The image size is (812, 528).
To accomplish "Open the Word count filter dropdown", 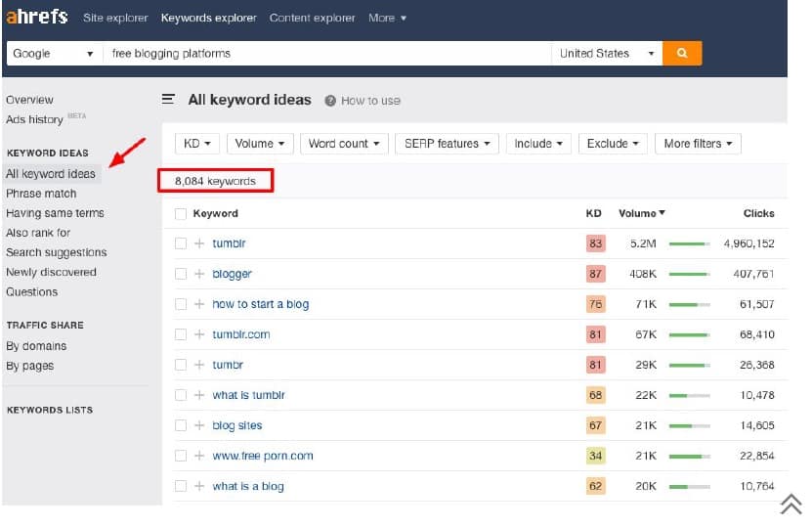I will (x=344, y=144).
